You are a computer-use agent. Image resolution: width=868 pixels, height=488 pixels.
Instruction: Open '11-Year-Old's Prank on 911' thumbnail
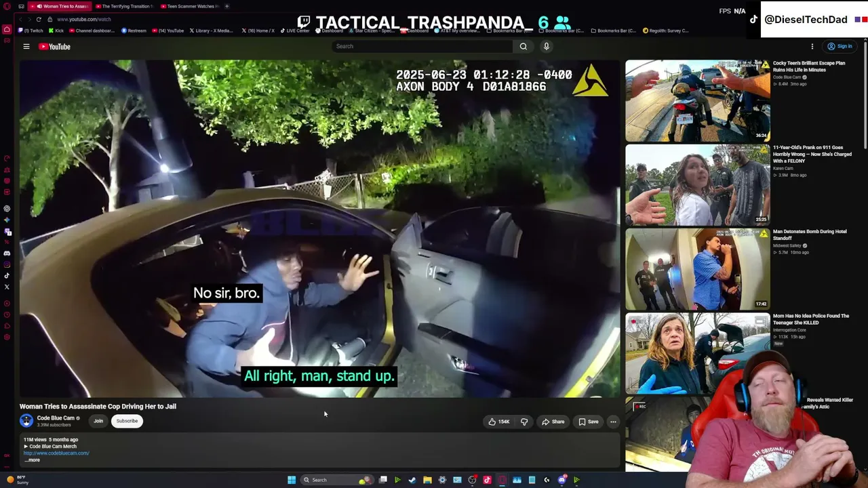point(698,184)
